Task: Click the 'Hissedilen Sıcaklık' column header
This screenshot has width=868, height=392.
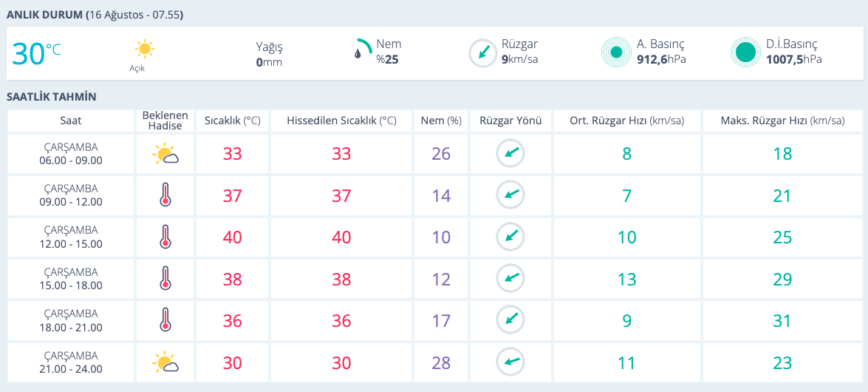Action: pos(341,121)
